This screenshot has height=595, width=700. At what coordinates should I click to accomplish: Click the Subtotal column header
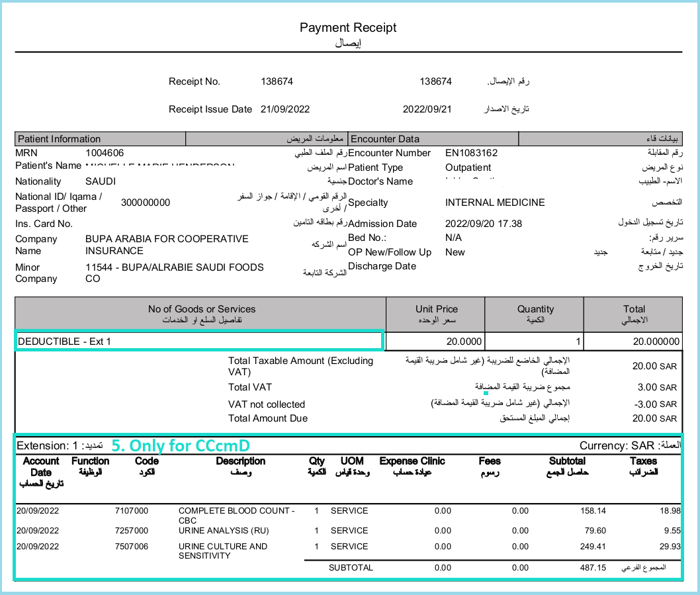pyautogui.click(x=567, y=466)
